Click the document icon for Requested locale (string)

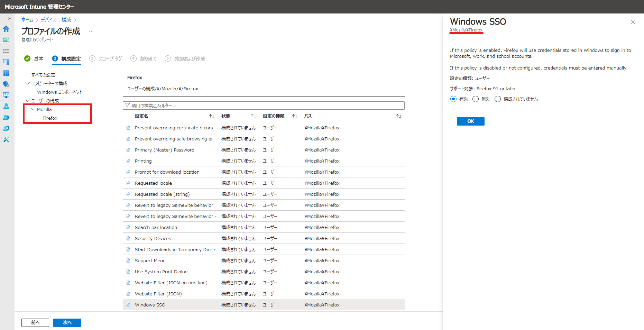[128, 194]
